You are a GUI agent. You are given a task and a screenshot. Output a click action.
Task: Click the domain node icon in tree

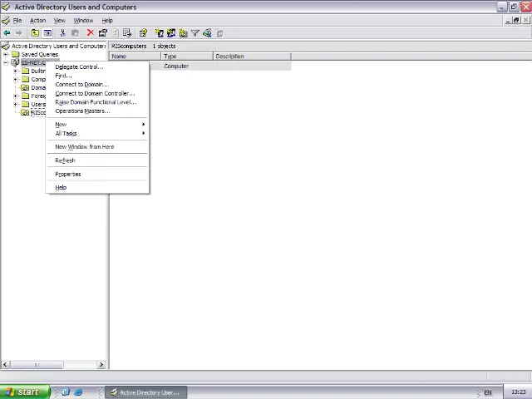pyautogui.click(x=15, y=63)
